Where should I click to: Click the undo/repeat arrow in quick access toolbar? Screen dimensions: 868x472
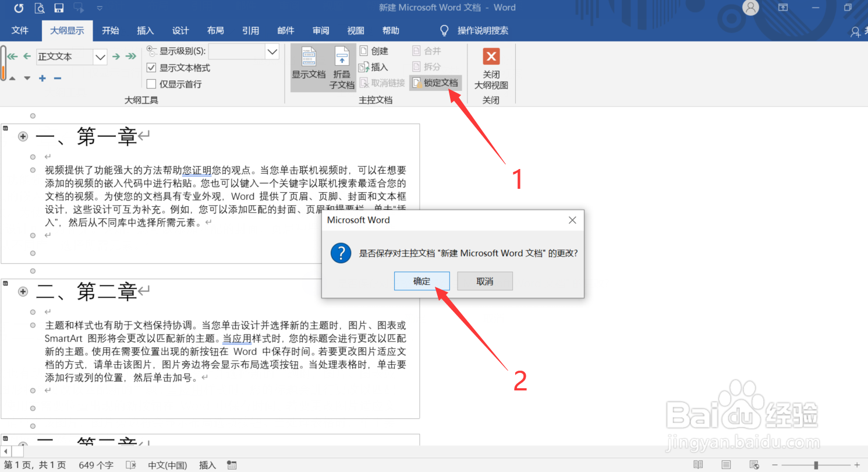[x=19, y=8]
